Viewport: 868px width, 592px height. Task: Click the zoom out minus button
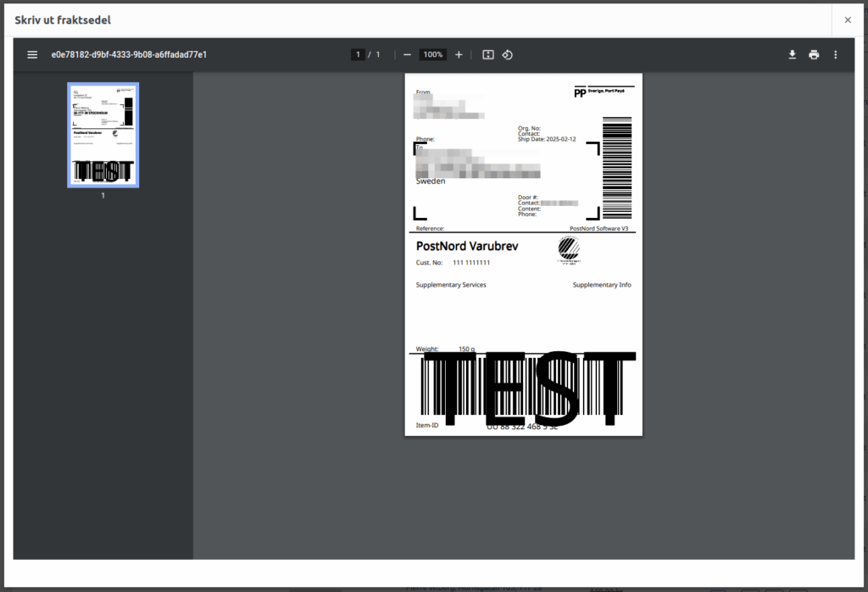tap(408, 54)
